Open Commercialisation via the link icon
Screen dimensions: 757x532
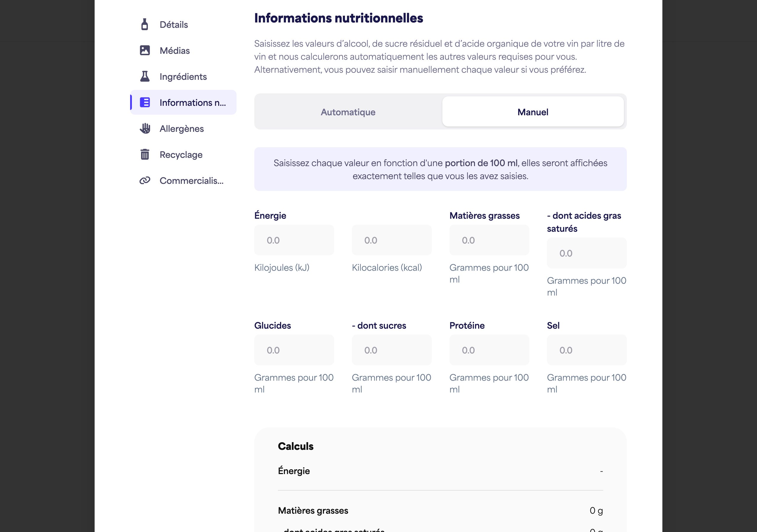145,181
